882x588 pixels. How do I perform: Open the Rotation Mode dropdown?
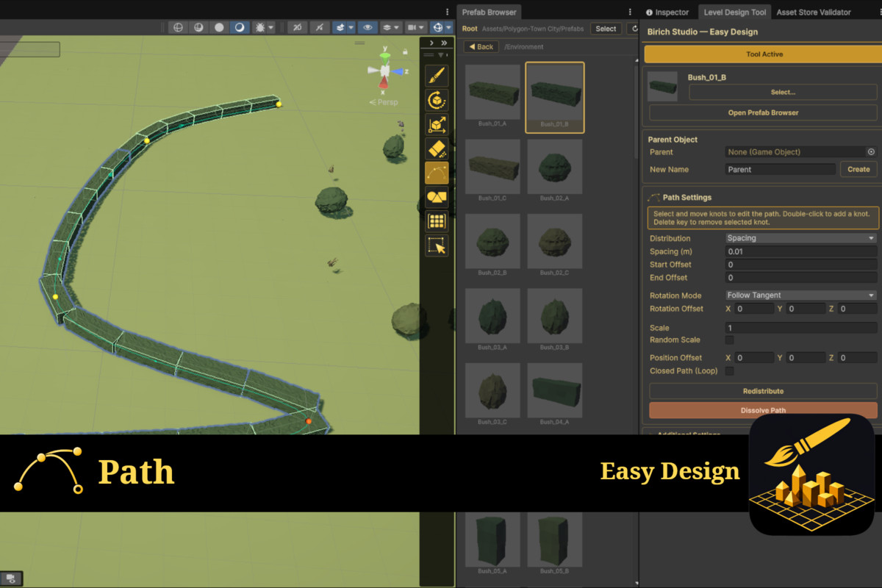[x=801, y=295]
